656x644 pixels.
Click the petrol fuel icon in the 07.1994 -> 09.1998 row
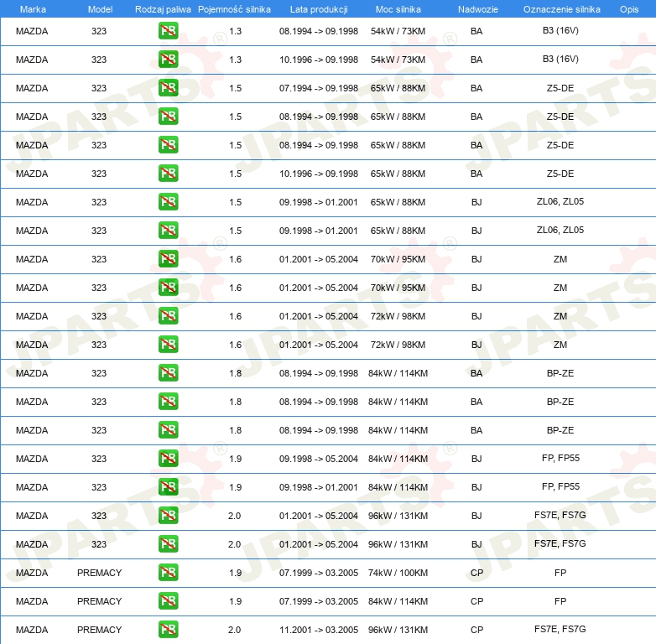(168, 87)
